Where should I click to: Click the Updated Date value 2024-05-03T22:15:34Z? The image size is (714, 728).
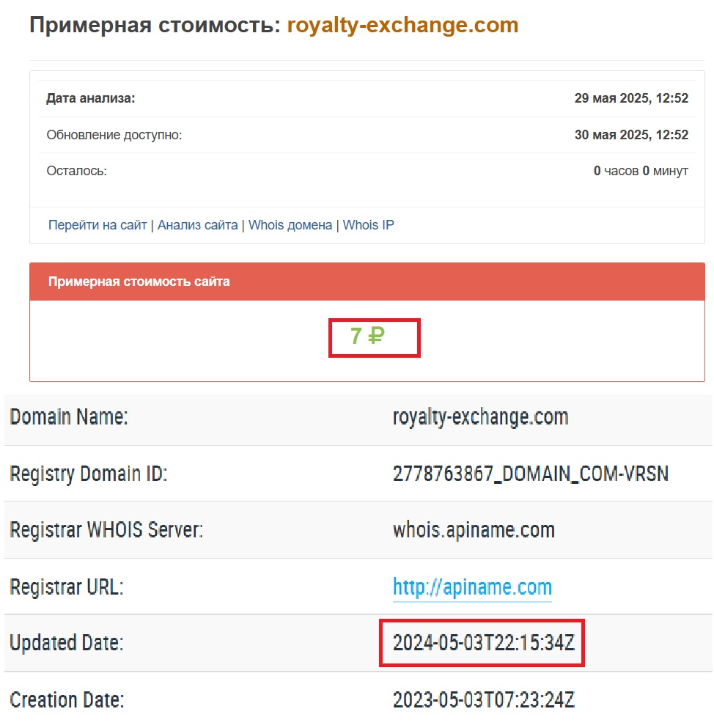(x=483, y=644)
